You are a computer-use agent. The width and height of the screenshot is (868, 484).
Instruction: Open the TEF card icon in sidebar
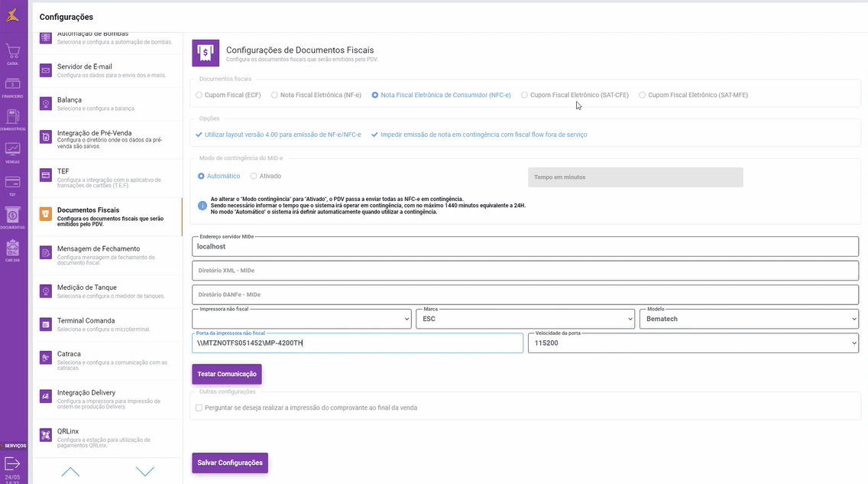pos(13,184)
